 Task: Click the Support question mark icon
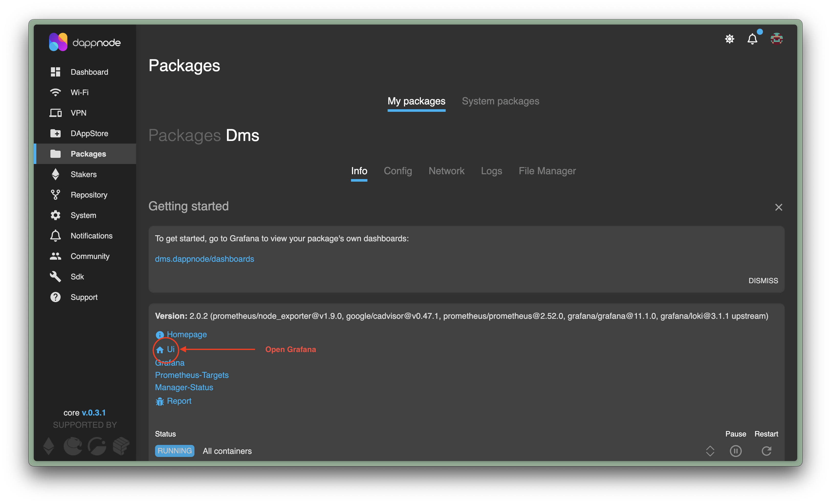coord(55,297)
